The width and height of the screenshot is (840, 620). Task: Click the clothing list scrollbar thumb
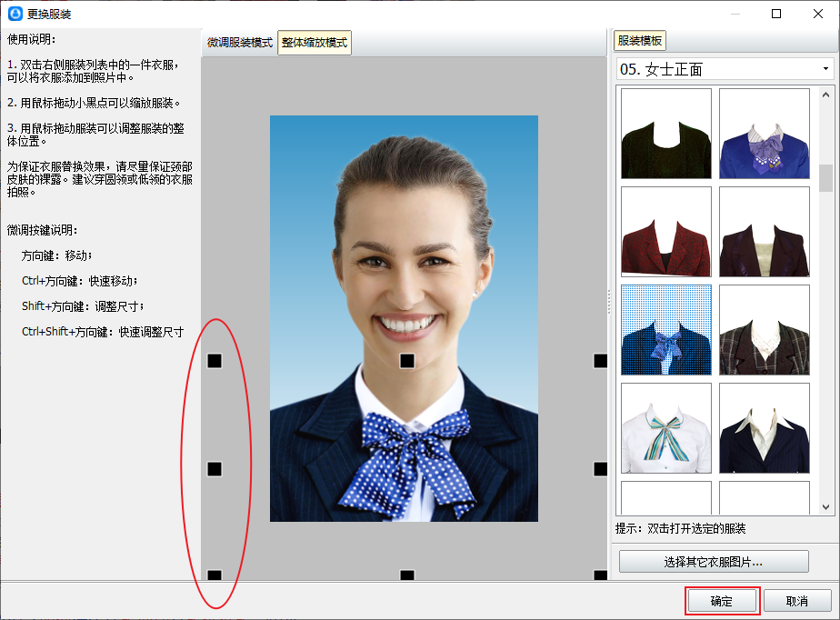click(x=825, y=178)
